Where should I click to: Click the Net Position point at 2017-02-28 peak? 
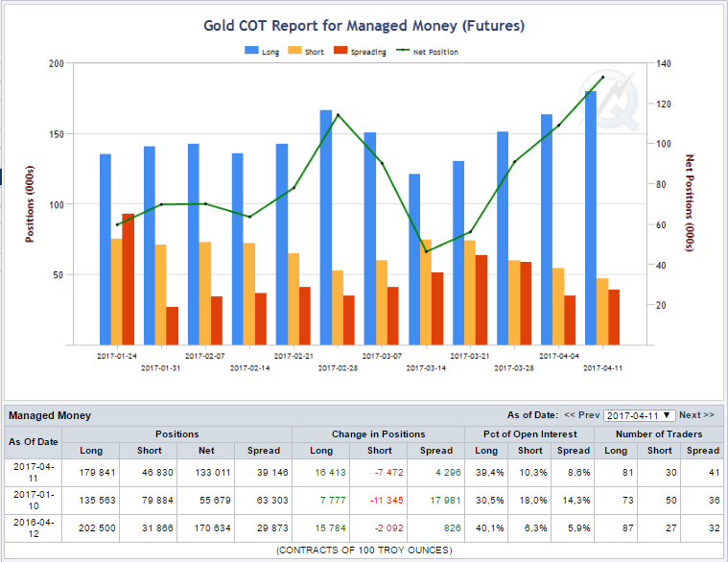(x=338, y=115)
